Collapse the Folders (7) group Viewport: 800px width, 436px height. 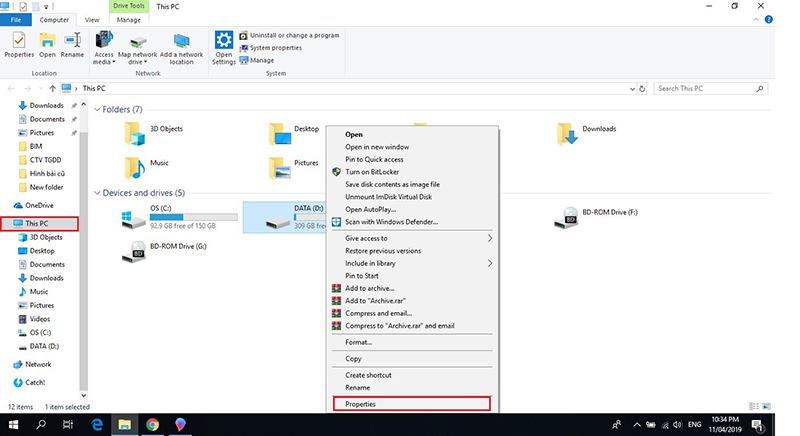pos(97,109)
